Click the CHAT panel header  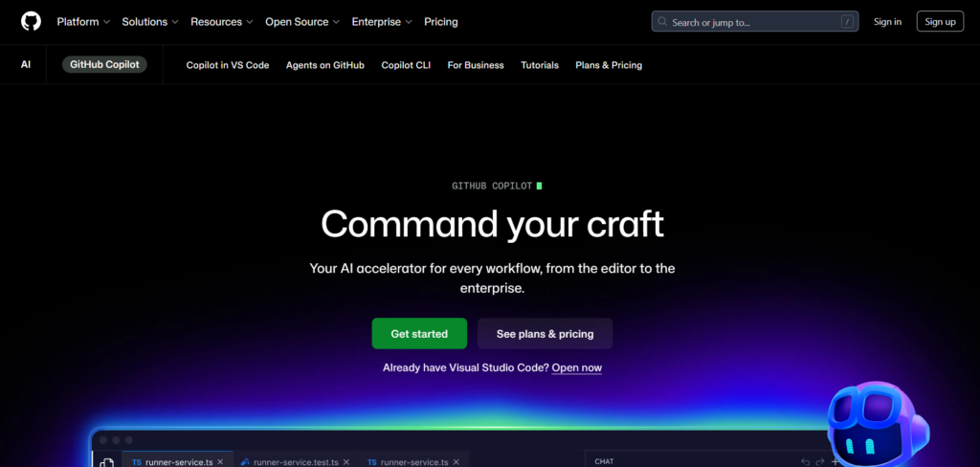point(604,461)
